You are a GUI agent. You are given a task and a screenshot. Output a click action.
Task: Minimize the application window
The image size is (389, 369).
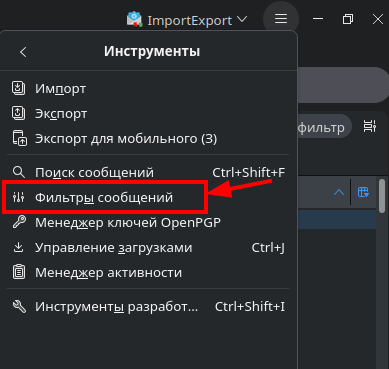[x=318, y=19]
